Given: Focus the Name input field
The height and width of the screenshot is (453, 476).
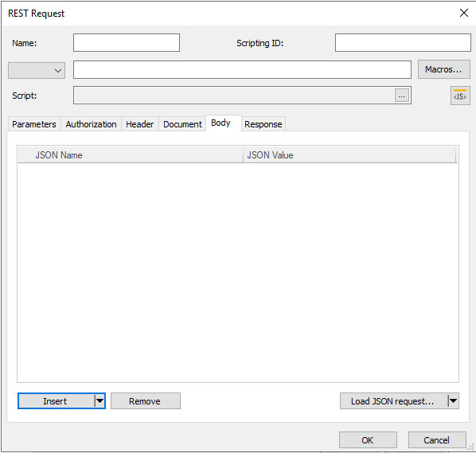Looking at the screenshot, I should (127, 43).
